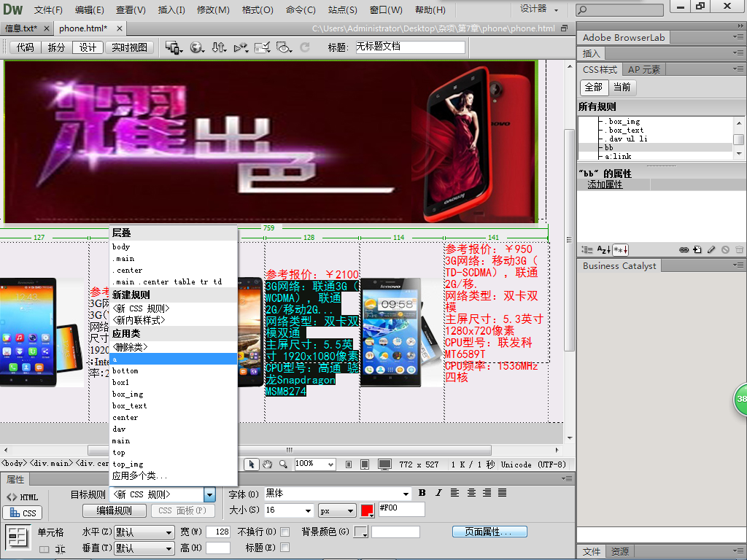Open the 字体 font dropdown
The width and height of the screenshot is (747, 560).
[406, 494]
